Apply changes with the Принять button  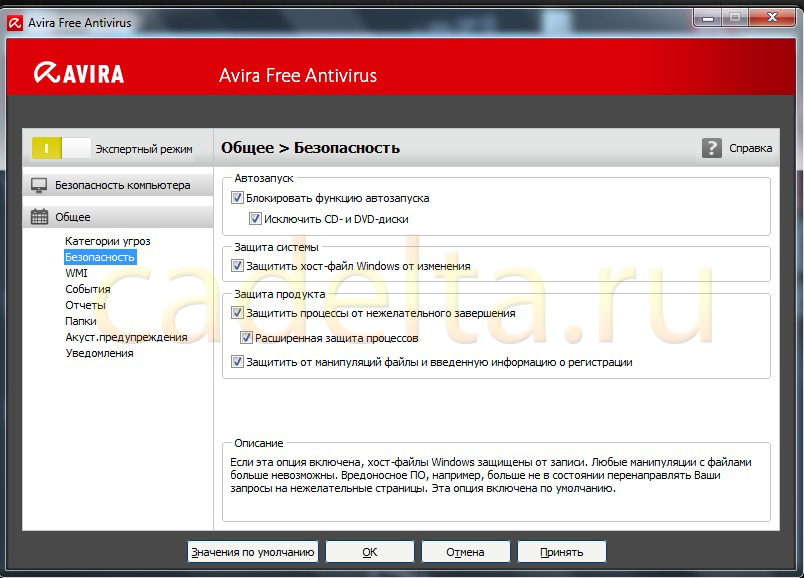pyautogui.click(x=561, y=552)
